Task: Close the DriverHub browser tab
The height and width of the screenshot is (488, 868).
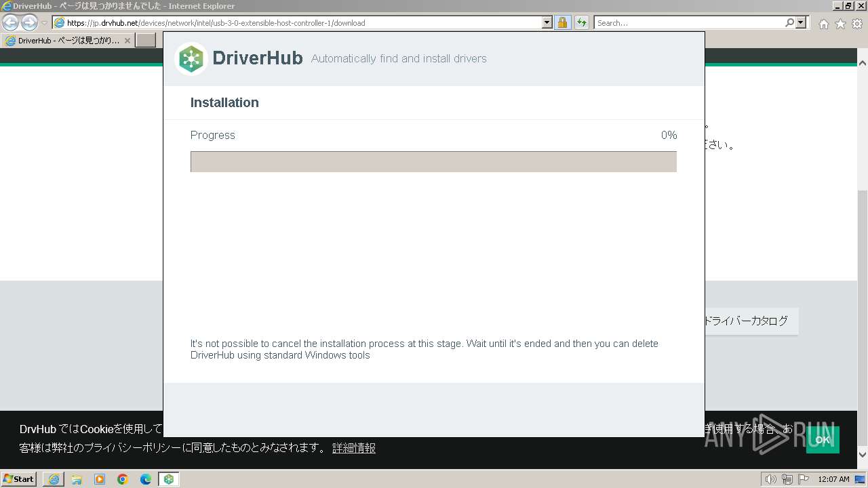Action: (127, 41)
